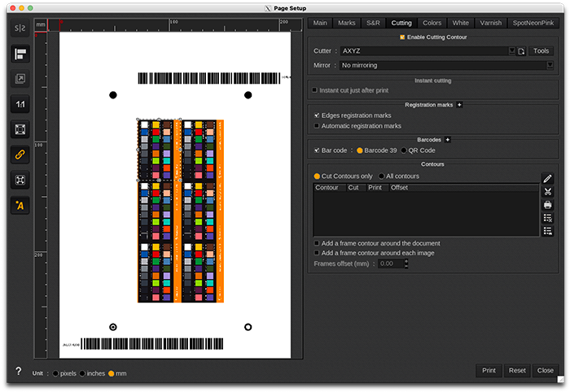Click the pencil edit icon beside contours list

coord(548,179)
